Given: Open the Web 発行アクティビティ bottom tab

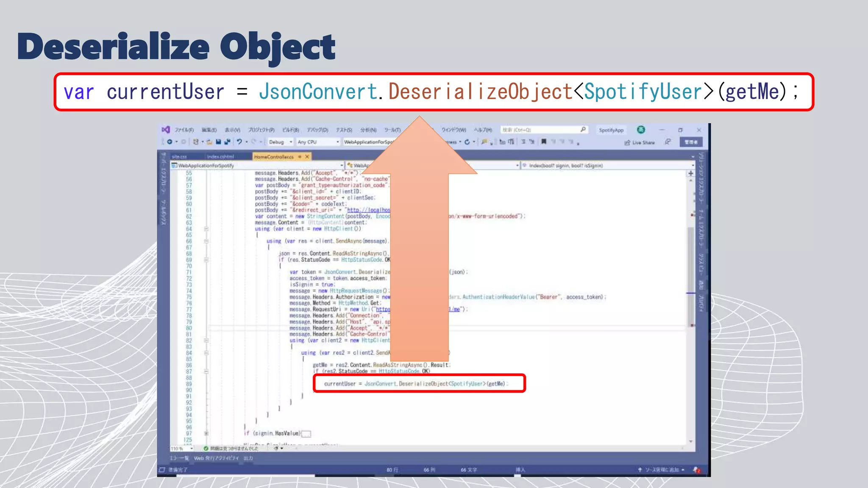Looking at the screenshot, I should (216, 458).
